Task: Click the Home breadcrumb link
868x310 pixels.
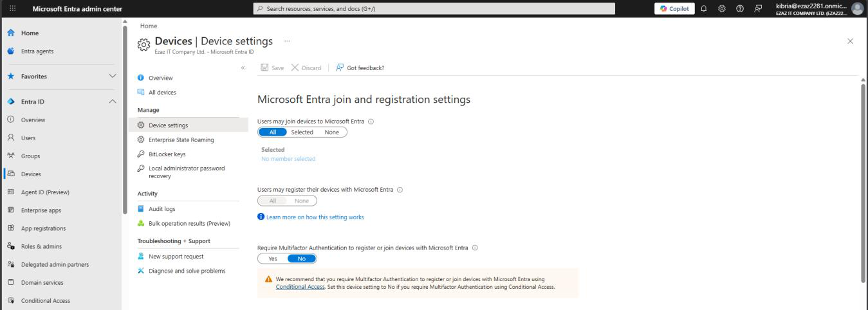Action: [148, 26]
